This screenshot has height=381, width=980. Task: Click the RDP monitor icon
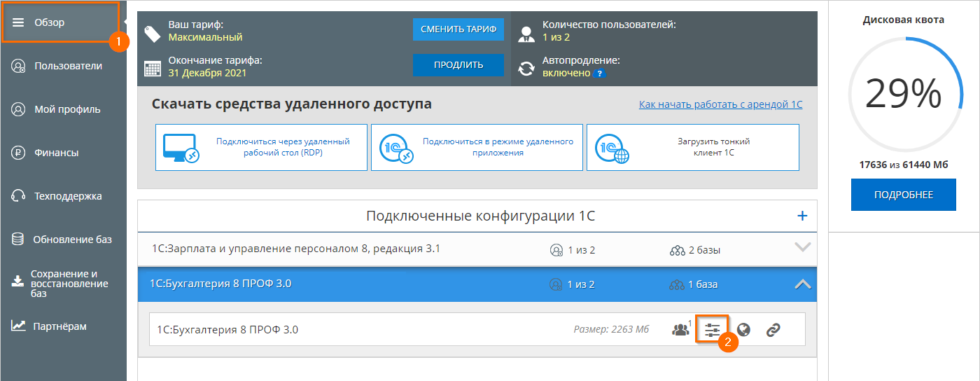[182, 148]
